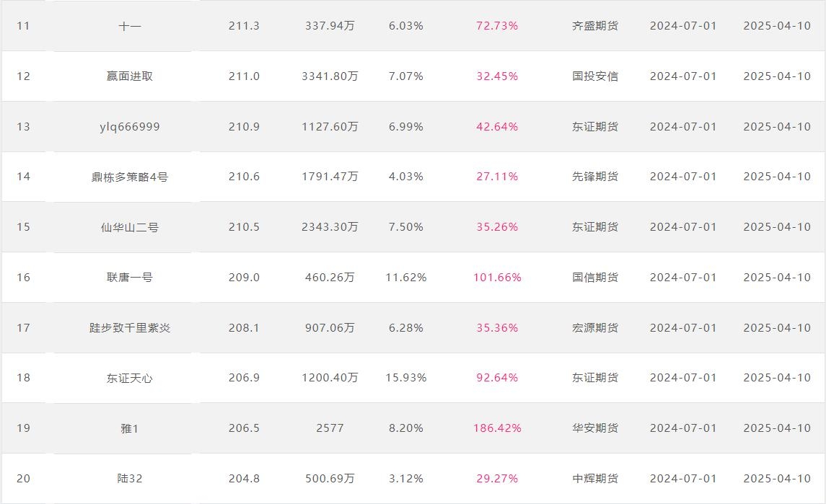The height and width of the screenshot is (504, 826).
Task: Click the 101.66% return value
Action: coord(497,278)
